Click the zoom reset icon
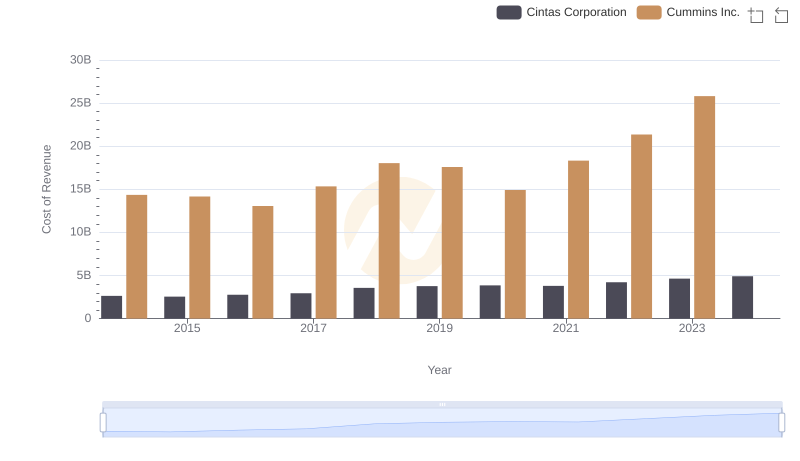The image size is (800, 461). [x=781, y=15]
